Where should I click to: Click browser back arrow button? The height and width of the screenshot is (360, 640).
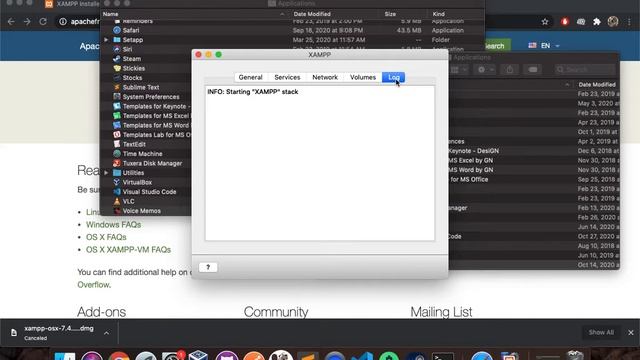click(11, 22)
